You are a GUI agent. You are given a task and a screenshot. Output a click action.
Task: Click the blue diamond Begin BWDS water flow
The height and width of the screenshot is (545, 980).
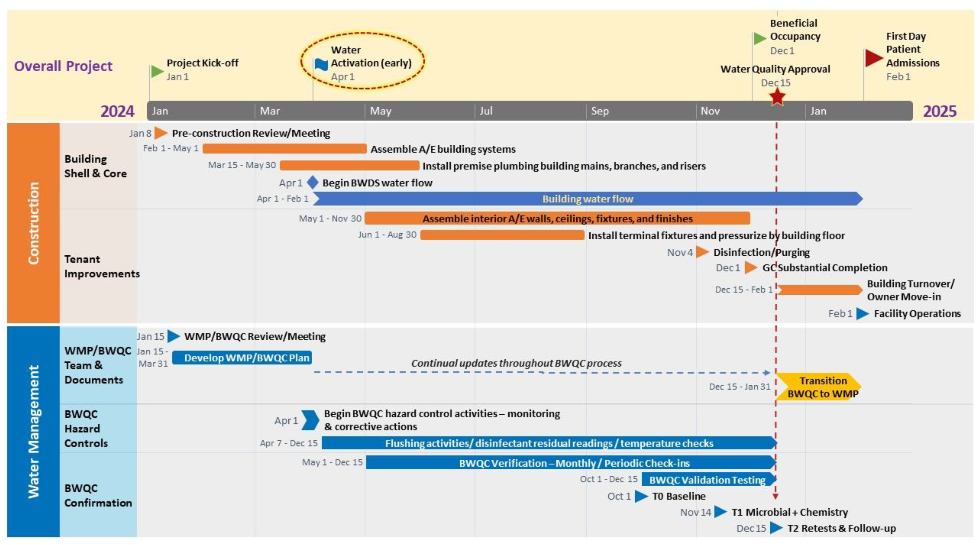pos(312,183)
